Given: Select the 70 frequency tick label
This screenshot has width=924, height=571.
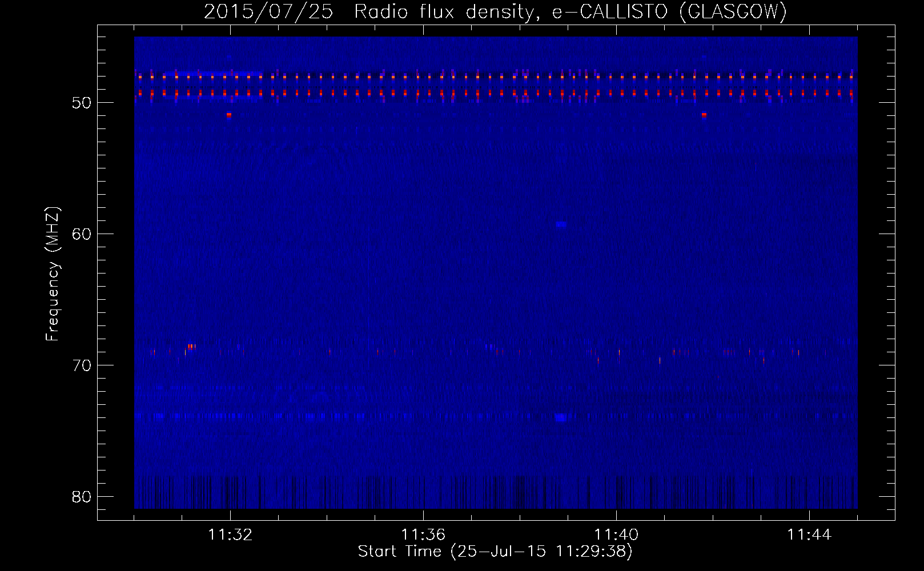Looking at the screenshot, I should (x=82, y=365).
